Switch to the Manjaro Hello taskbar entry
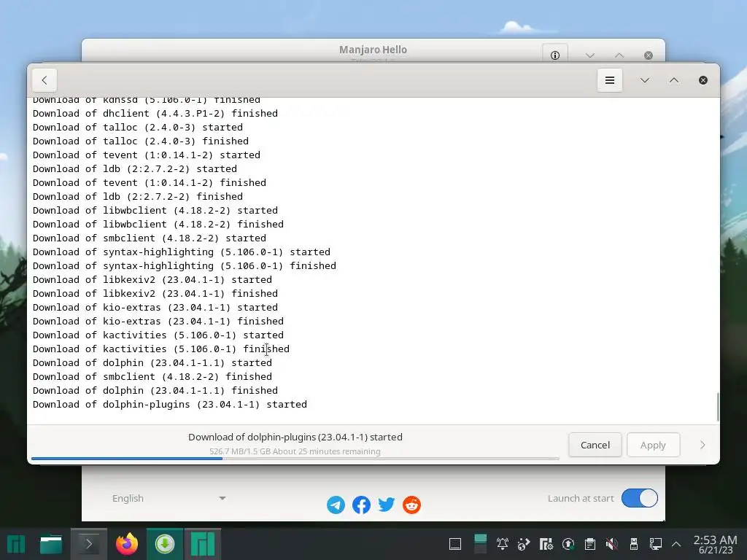This screenshot has height=560, width=747. [203, 544]
